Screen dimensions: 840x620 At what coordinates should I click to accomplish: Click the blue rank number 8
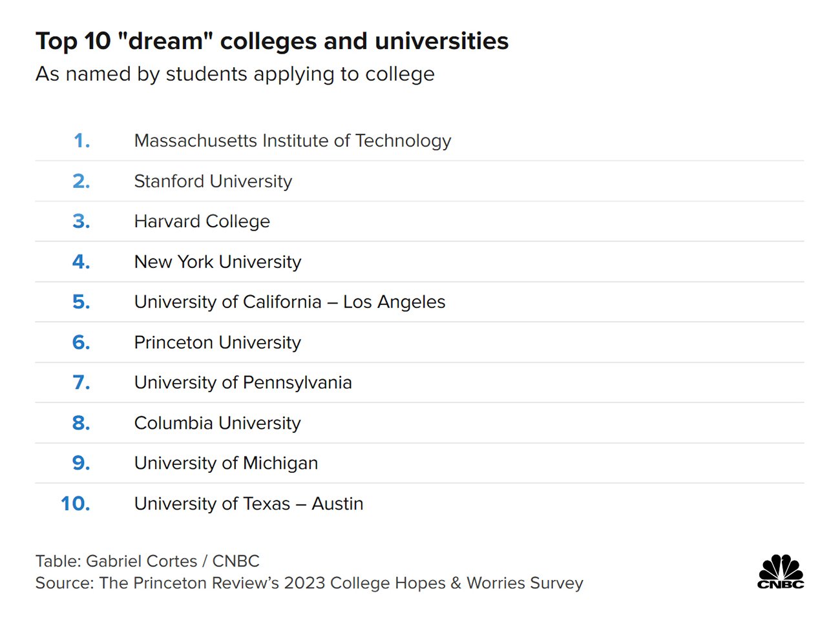click(81, 423)
